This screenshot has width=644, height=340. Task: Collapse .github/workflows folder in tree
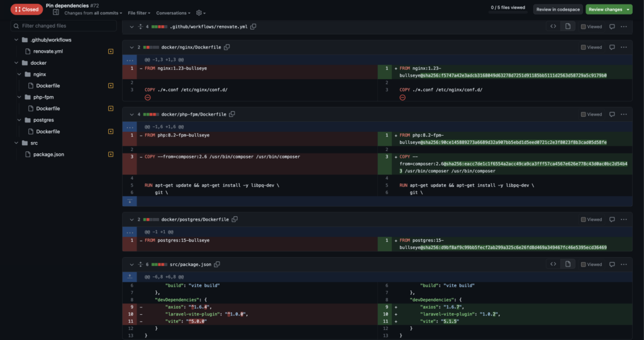[16, 40]
